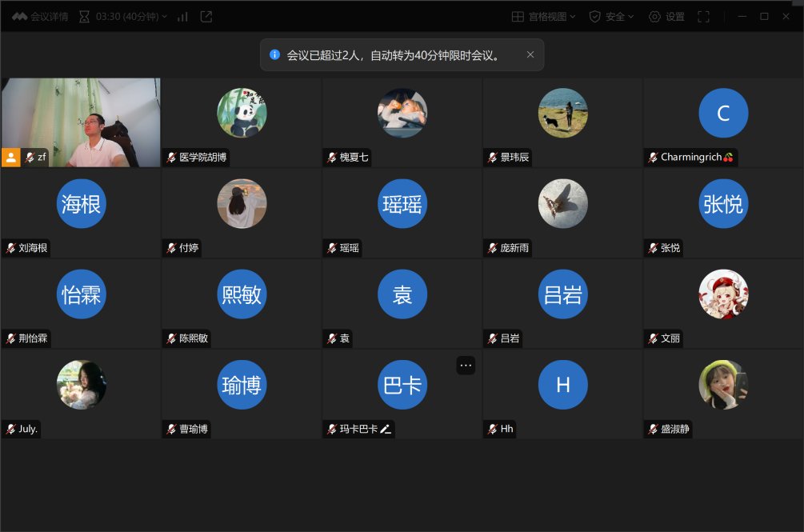804x532 pixels.
Task: Select 文丽's anime avatar tile
Action: pos(723,294)
